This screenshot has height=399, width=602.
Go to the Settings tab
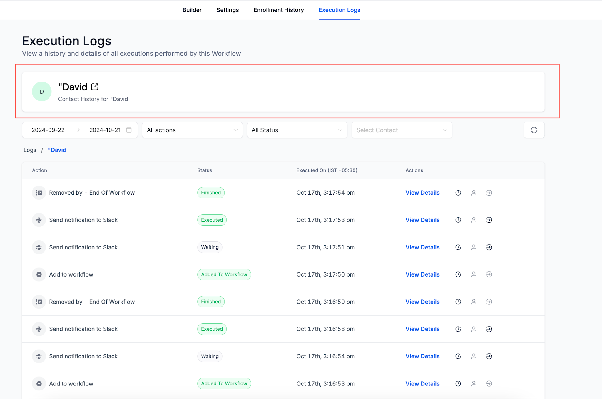pos(228,10)
